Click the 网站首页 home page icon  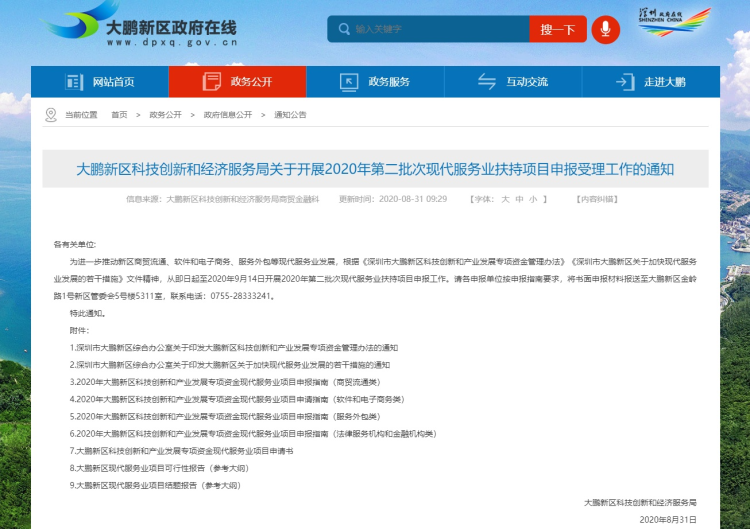[x=74, y=82]
